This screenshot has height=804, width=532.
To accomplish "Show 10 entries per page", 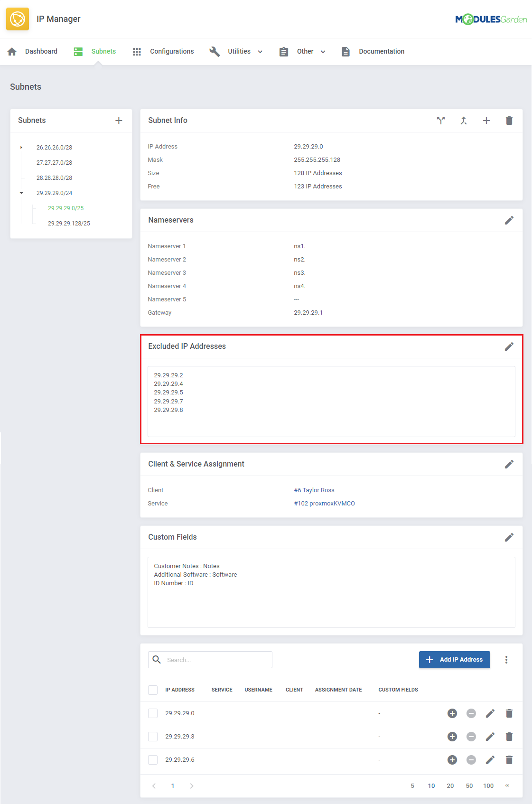I will coord(431,786).
